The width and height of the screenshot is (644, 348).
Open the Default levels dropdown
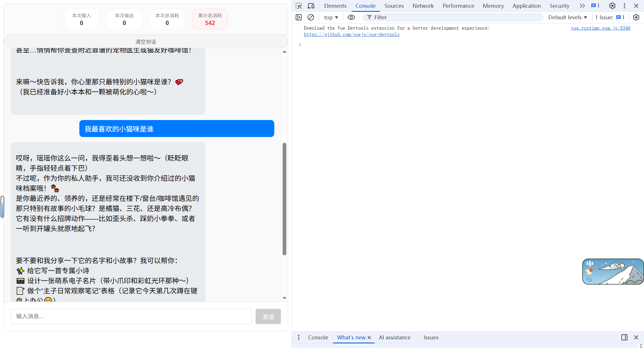[568, 17]
